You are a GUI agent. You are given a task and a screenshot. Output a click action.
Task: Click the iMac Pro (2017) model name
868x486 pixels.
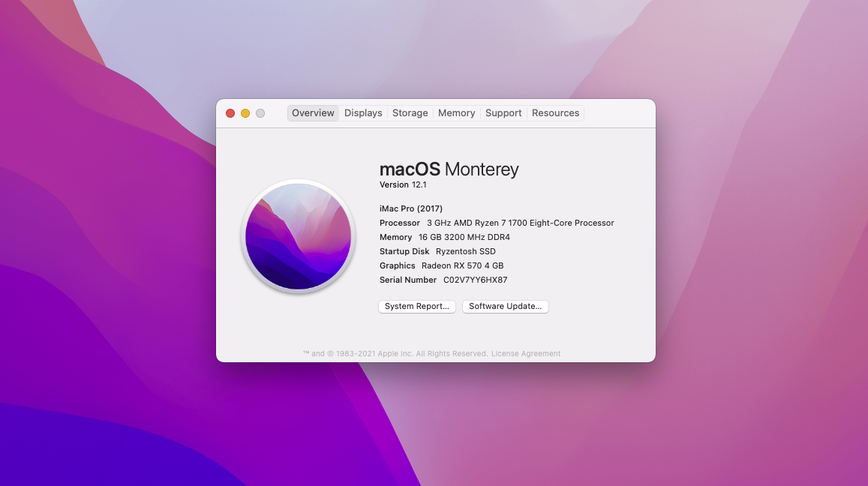click(411, 208)
